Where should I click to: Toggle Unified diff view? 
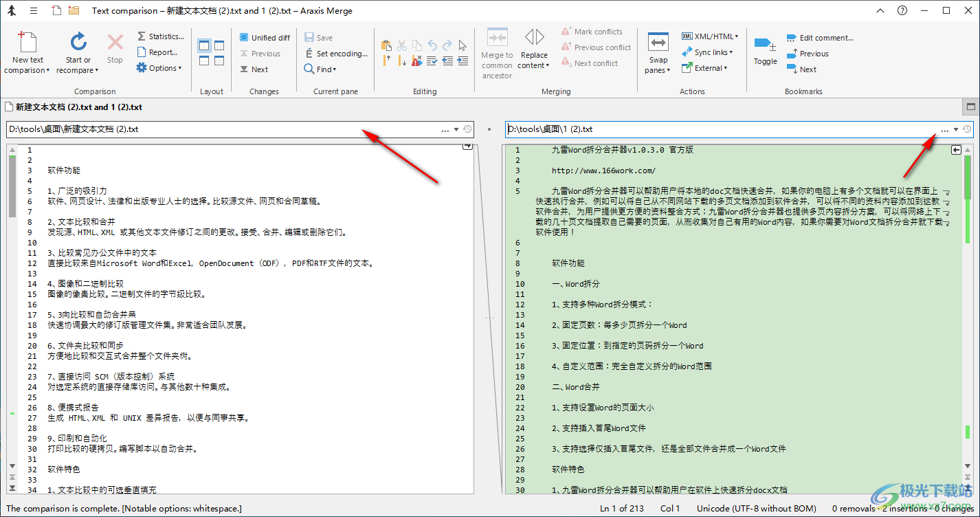pyautogui.click(x=265, y=38)
